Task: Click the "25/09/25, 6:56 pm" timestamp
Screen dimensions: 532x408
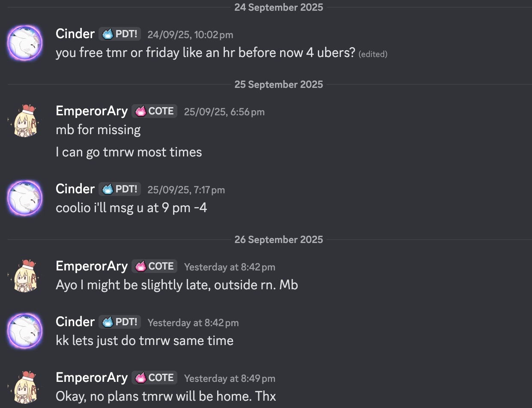Action: [224, 112]
